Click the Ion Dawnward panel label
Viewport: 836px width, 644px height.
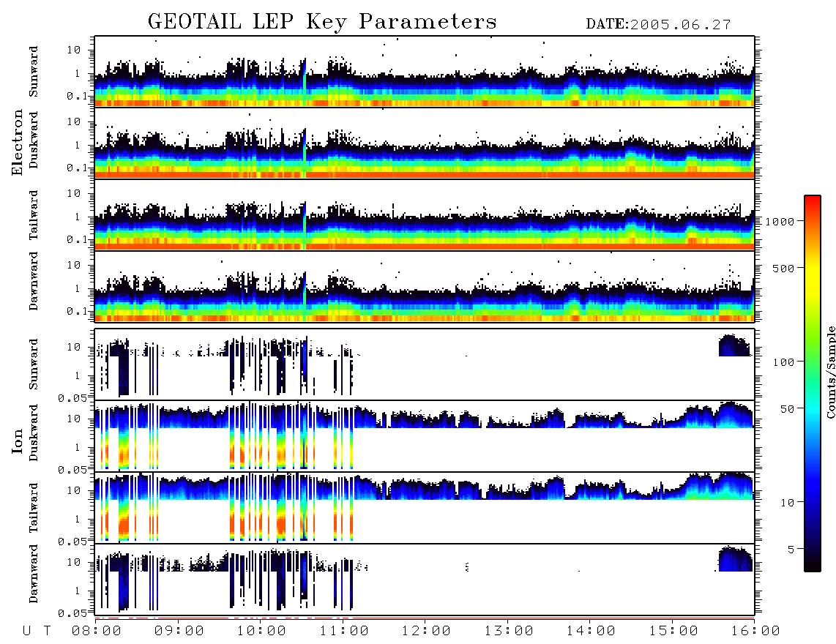34,574
